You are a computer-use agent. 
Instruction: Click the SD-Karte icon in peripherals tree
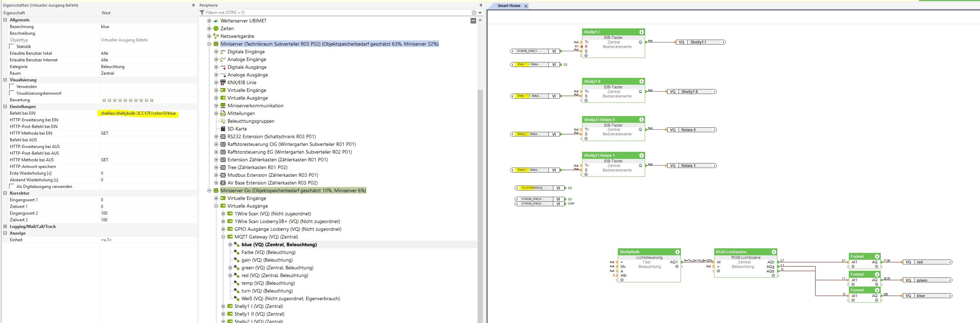[223, 129]
